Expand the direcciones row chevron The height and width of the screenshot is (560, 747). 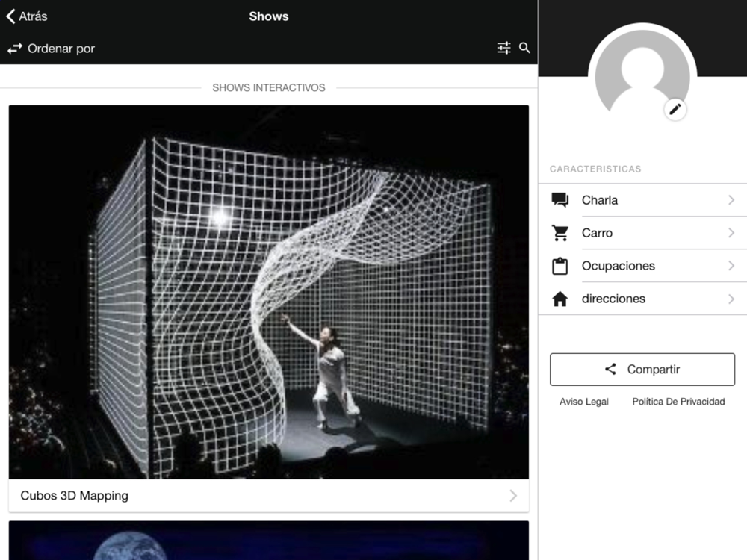click(x=731, y=299)
